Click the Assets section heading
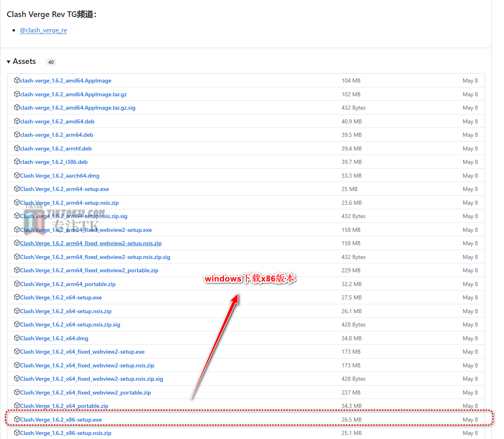Image resolution: width=504 pixels, height=439 pixels. pyautogui.click(x=24, y=62)
